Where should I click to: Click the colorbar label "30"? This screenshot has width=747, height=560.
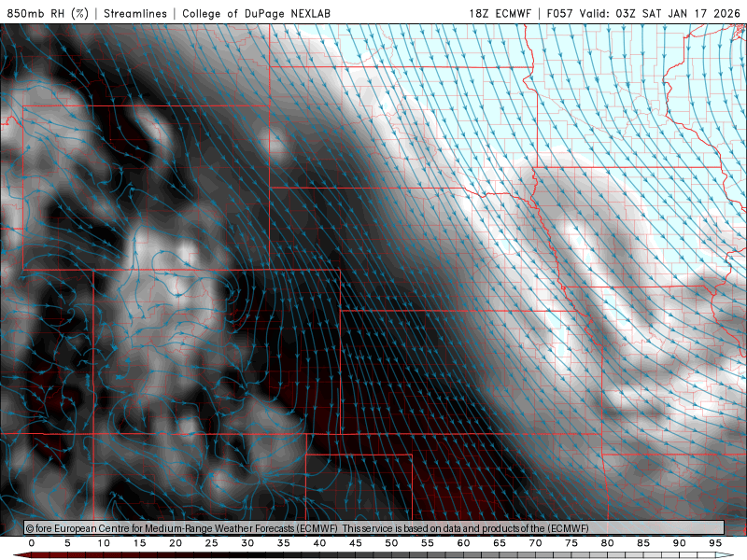(x=247, y=543)
